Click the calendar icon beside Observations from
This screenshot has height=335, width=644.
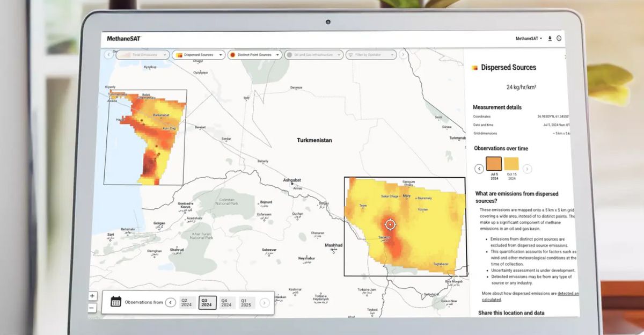116,302
